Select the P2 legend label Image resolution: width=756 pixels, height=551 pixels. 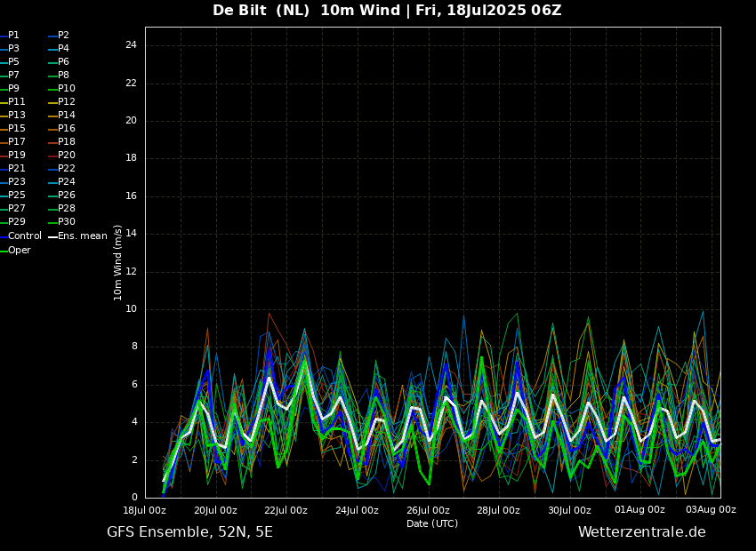(63, 36)
